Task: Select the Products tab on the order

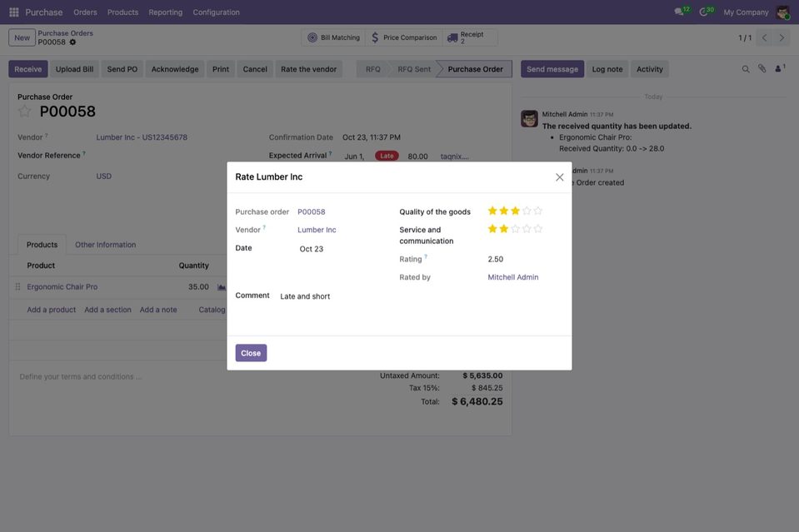Action: [x=42, y=245]
